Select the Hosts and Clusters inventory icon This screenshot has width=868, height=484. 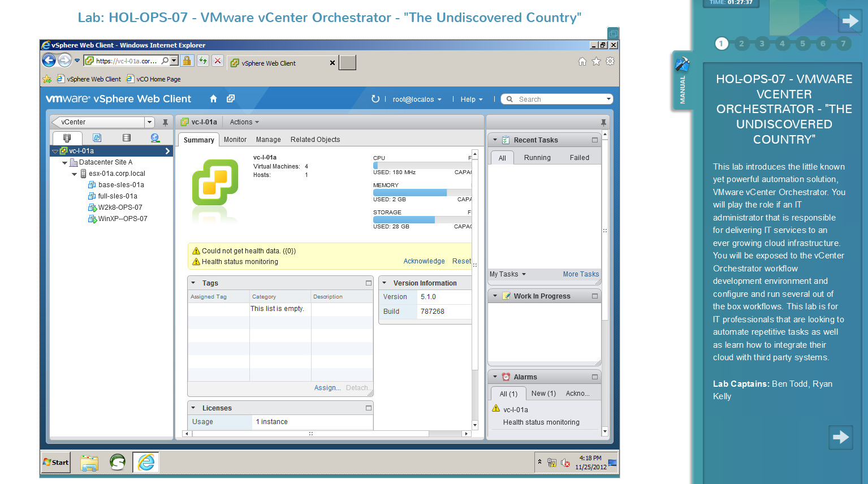(67, 137)
